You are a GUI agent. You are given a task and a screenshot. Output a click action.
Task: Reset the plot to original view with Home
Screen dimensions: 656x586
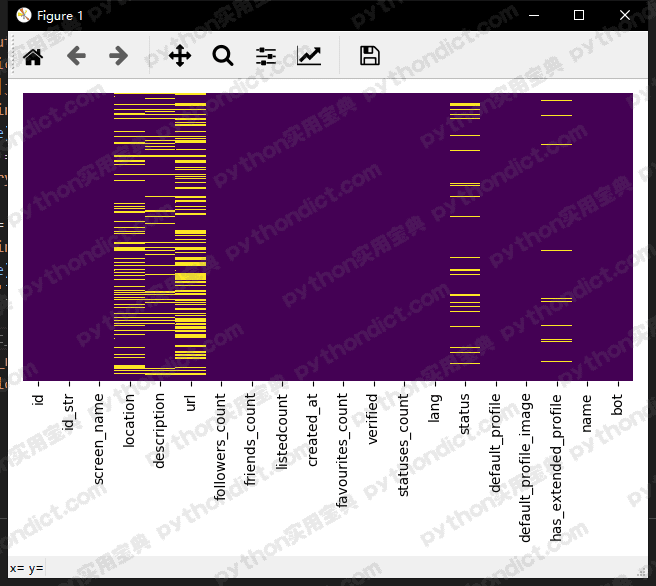tap(33, 56)
